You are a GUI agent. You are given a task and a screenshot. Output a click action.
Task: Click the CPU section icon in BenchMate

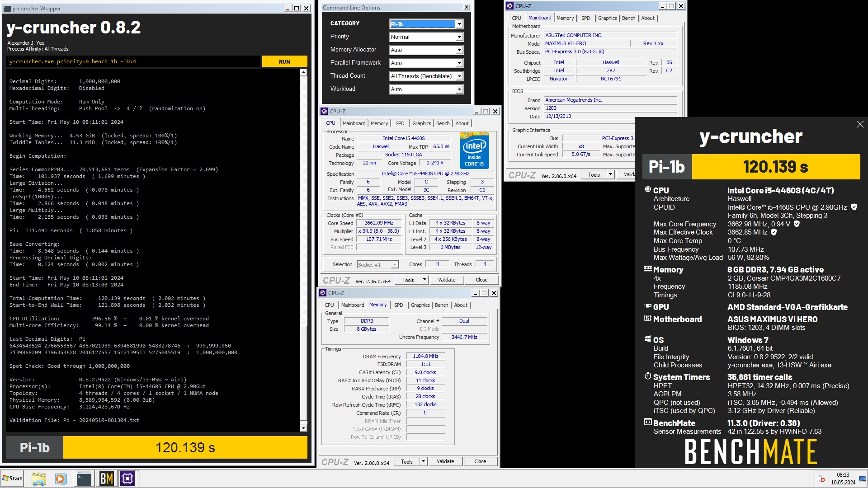pos(648,190)
